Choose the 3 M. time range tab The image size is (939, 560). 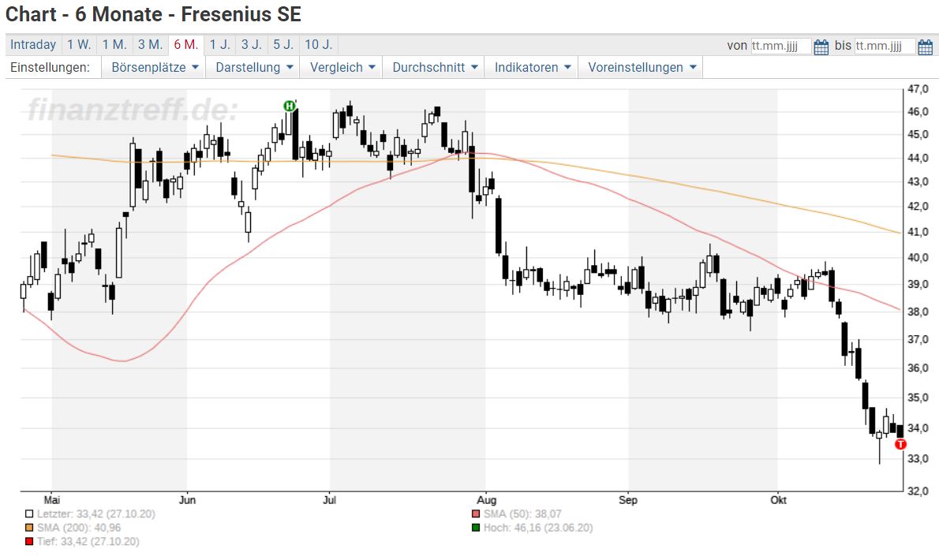(x=150, y=45)
